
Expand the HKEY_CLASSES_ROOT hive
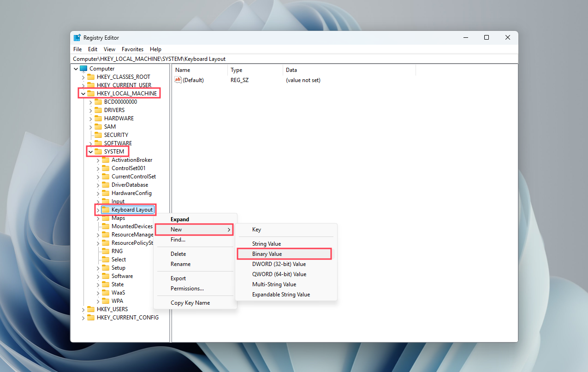83,77
